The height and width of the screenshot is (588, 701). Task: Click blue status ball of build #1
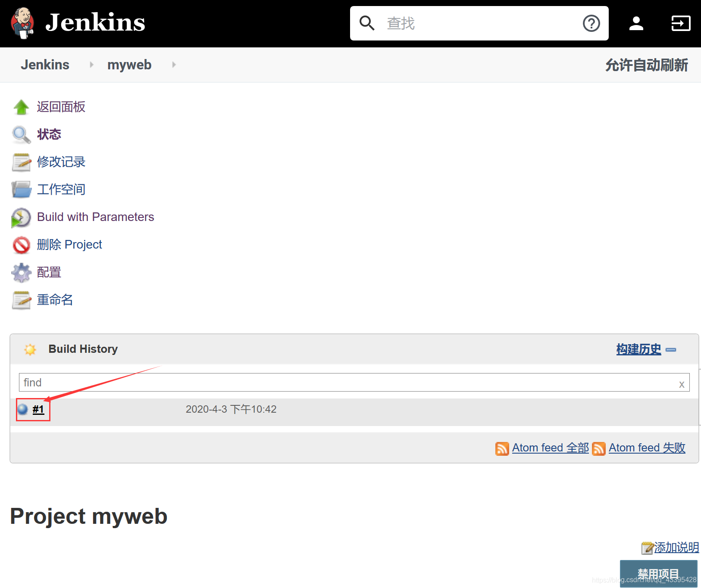(x=23, y=409)
